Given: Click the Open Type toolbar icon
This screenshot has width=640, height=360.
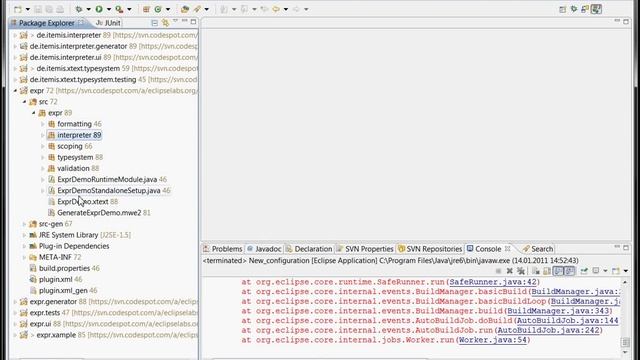Looking at the screenshot, I should coord(185,9).
